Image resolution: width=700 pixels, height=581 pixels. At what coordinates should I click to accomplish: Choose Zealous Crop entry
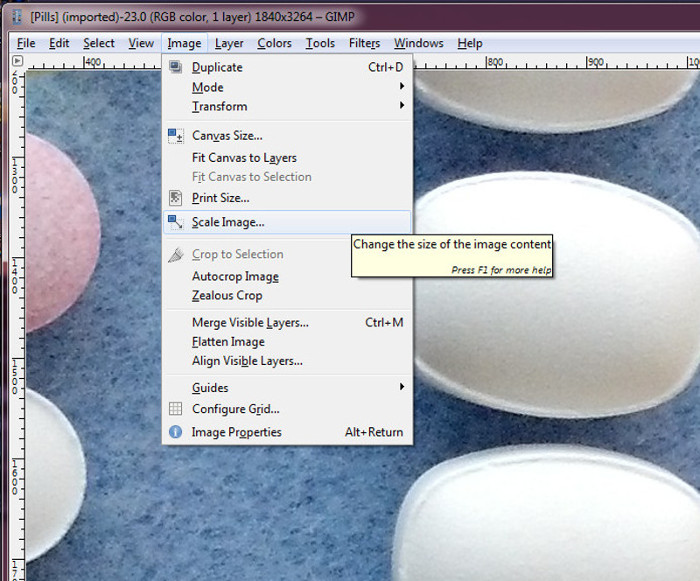[227, 296]
